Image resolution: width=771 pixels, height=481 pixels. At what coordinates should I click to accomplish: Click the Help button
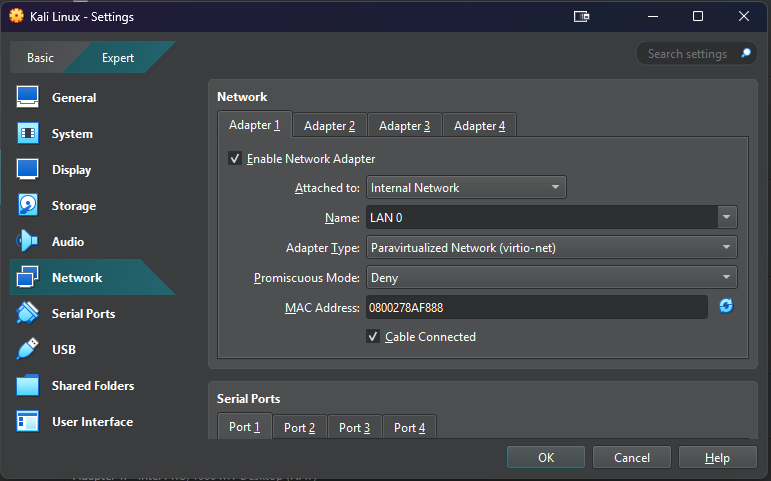point(717,457)
